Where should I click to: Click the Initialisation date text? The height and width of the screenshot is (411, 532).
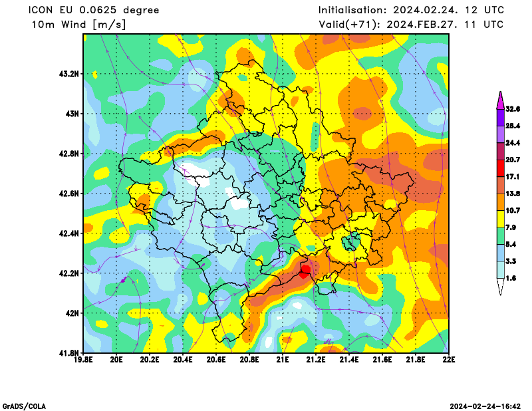pyautogui.click(x=411, y=10)
